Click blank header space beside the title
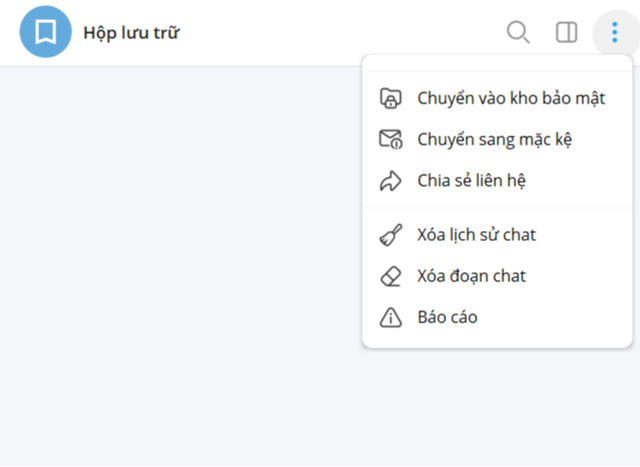Image resolution: width=640 pixels, height=467 pixels. [x=339, y=33]
